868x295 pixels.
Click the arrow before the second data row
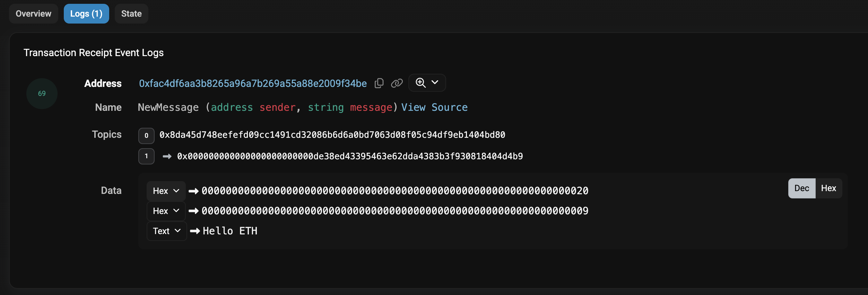tap(193, 211)
